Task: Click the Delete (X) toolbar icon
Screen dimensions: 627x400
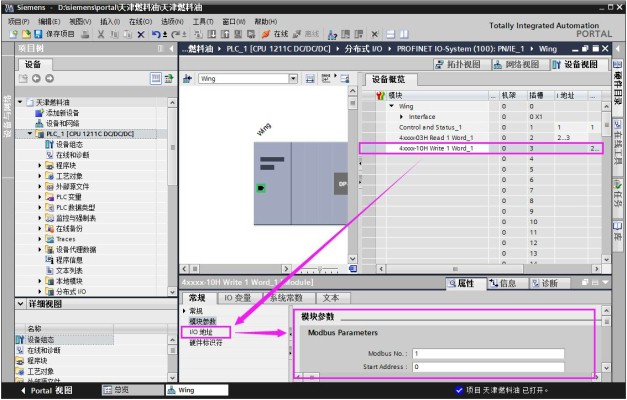Action: pyautogui.click(x=141, y=35)
